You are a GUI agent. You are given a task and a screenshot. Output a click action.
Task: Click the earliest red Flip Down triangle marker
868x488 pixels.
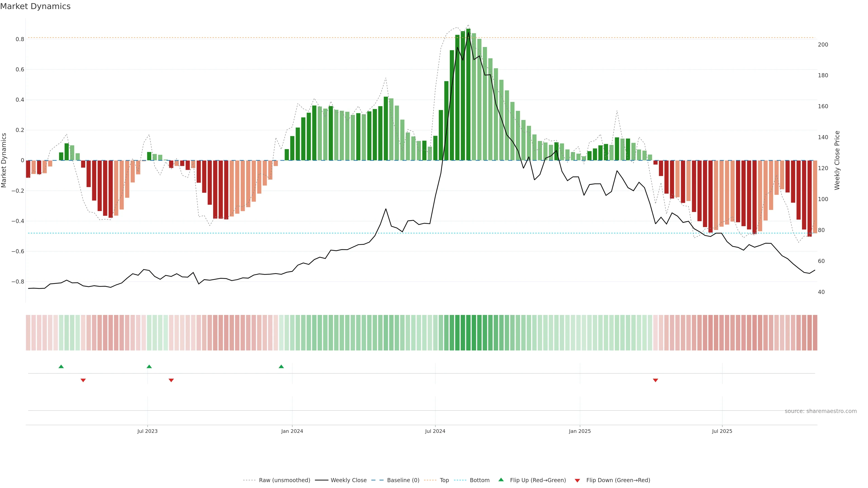click(x=83, y=380)
